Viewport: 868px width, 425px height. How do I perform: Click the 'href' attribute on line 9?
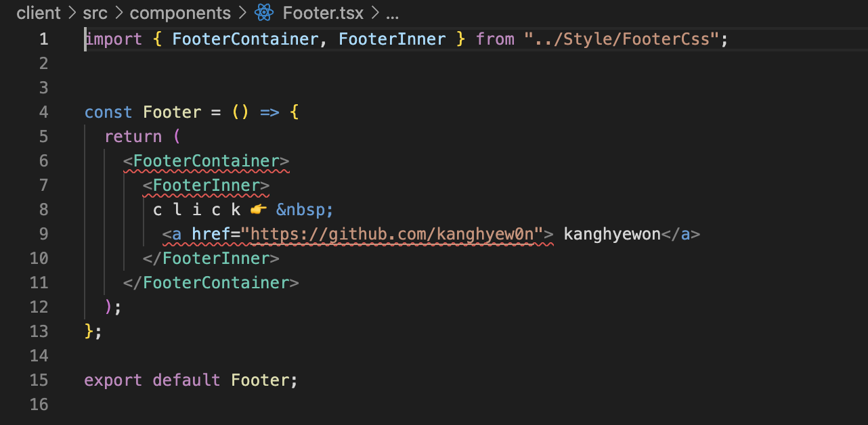tap(211, 234)
